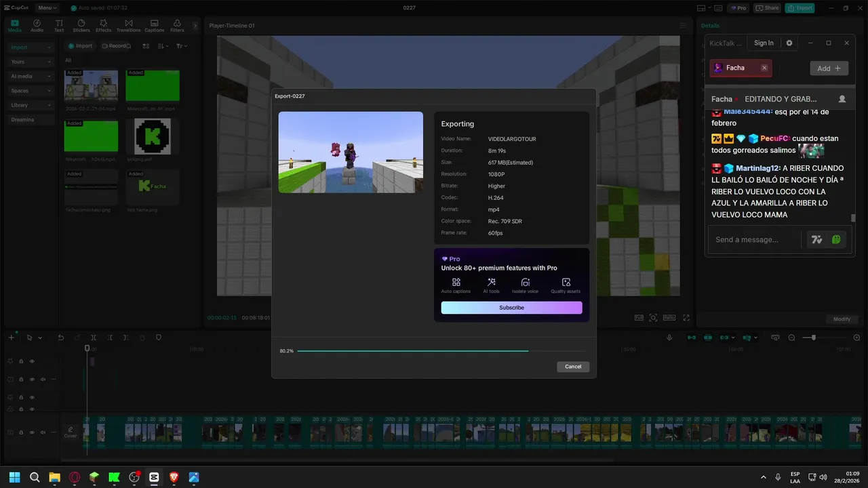The width and height of the screenshot is (868, 488).
Task: Expand the Yours sidebar section
Action: (31, 62)
